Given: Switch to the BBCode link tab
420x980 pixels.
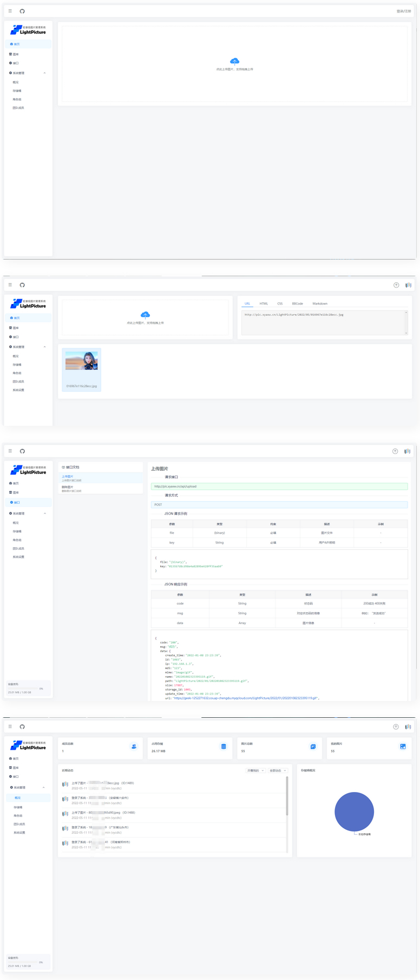Looking at the screenshot, I should click(x=297, y=304).
